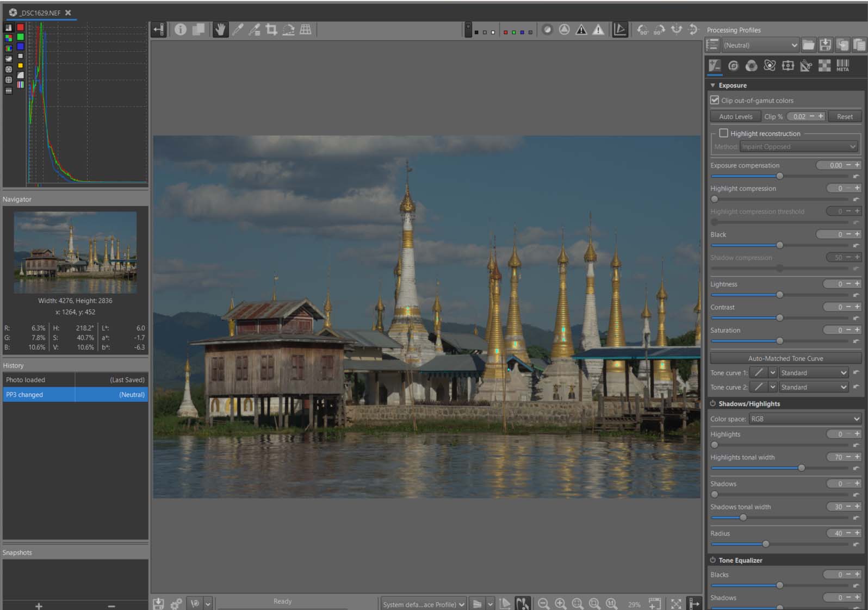Click the image info icon
The width and height of the screenshot is (868, 610).
181,30
